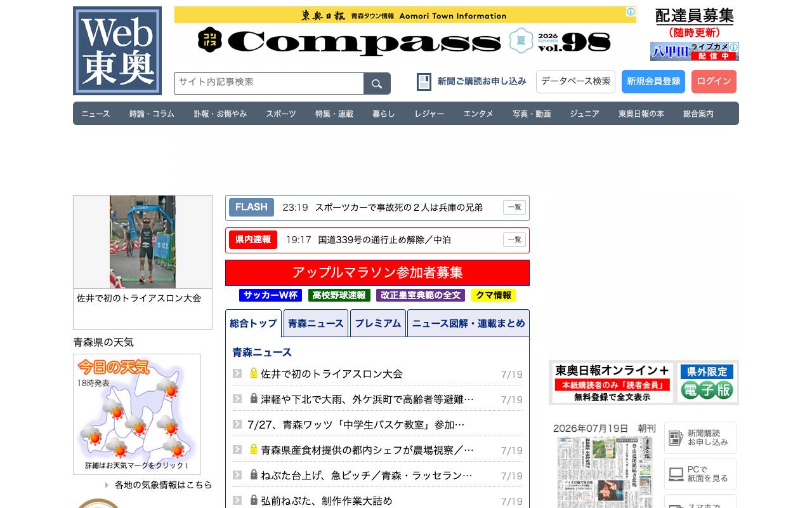This screenshot has height=508, width=812.
Task: Click photo caption 佐井で初のトライアスロン大会
Action: click(x=139, y=298)
